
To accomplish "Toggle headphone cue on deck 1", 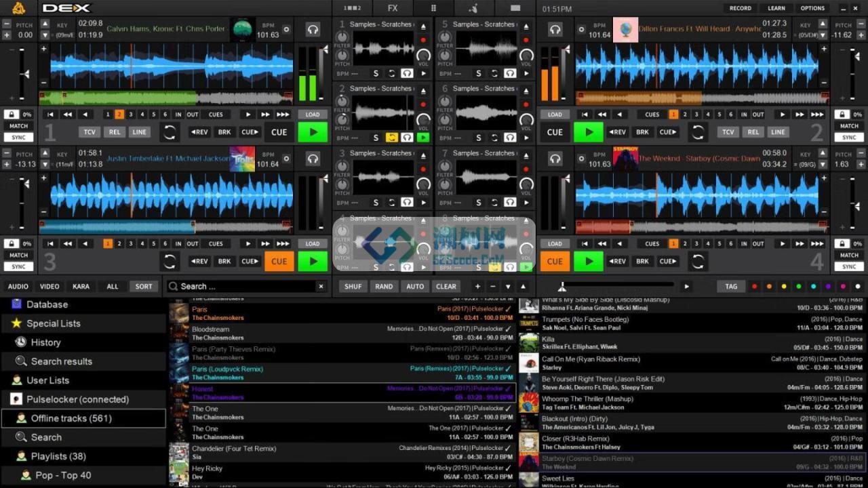I will click(x=313, y=30).
